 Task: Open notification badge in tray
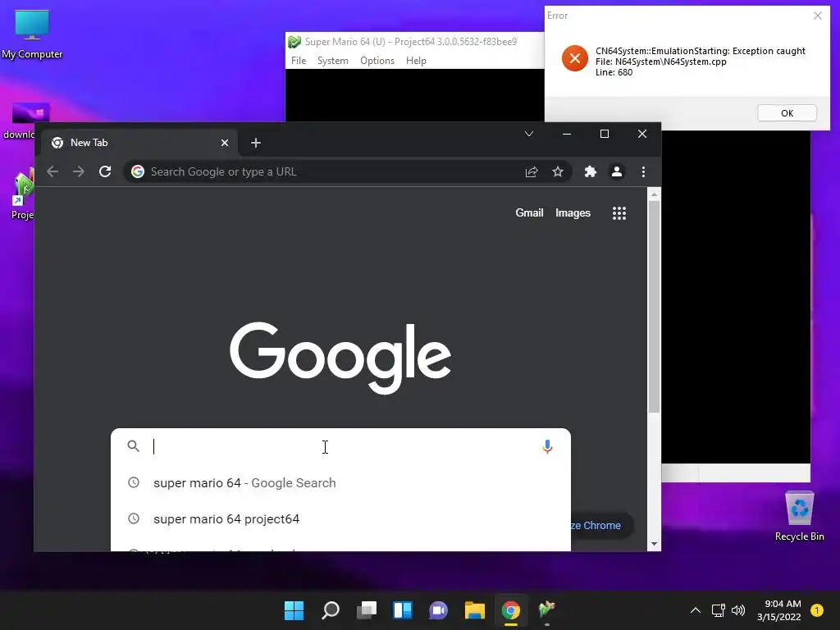[x=817, y=610]
